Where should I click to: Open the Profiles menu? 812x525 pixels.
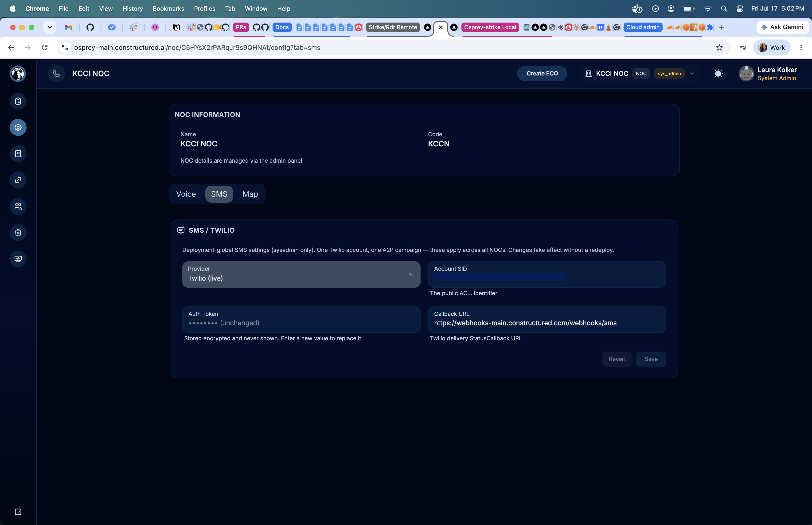coord(204,8)
